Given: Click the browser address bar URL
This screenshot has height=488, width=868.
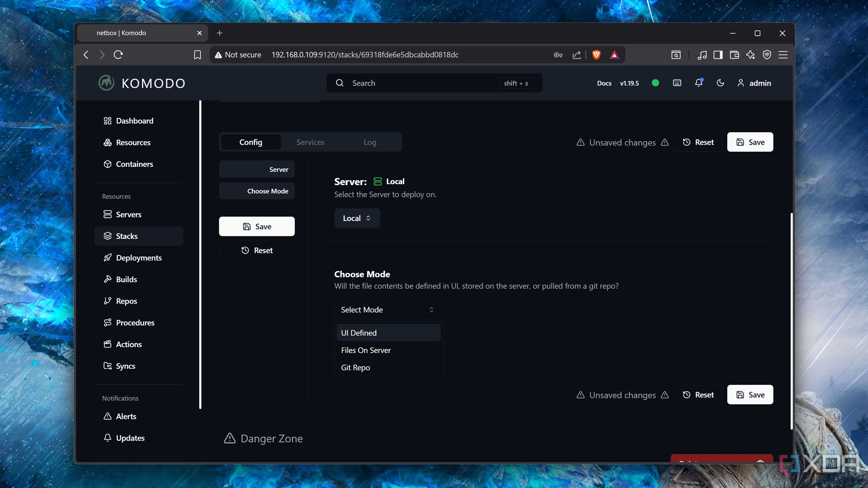Looking at the screenshot, I should [365, 54].
